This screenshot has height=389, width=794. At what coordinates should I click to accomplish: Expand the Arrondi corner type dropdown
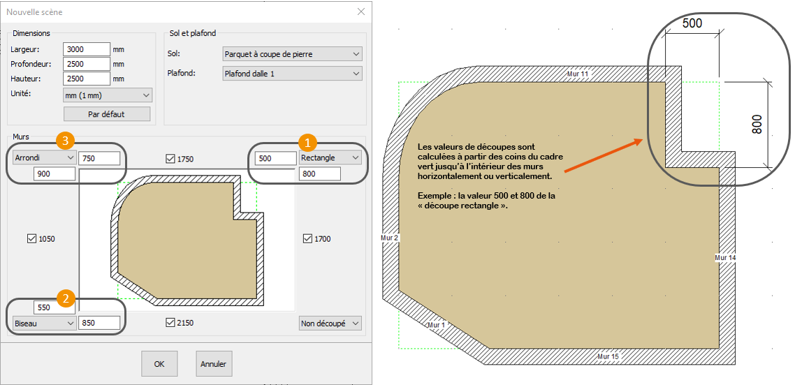pos(43,158)
